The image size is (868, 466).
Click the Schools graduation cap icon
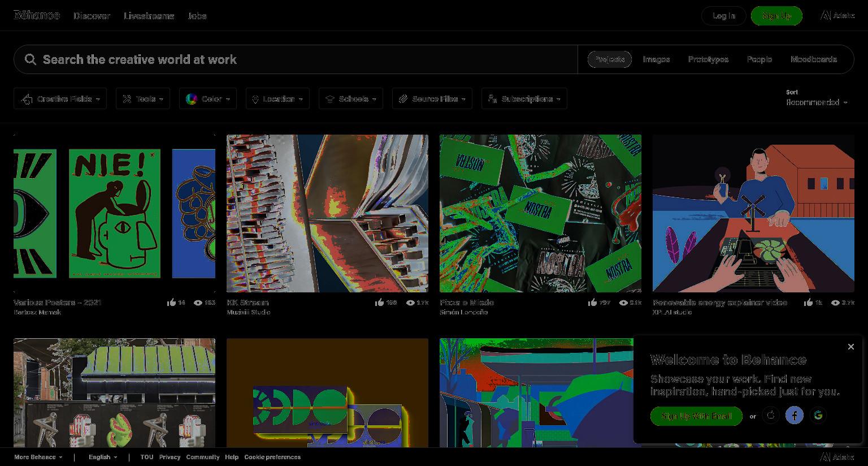coord(330,99)
